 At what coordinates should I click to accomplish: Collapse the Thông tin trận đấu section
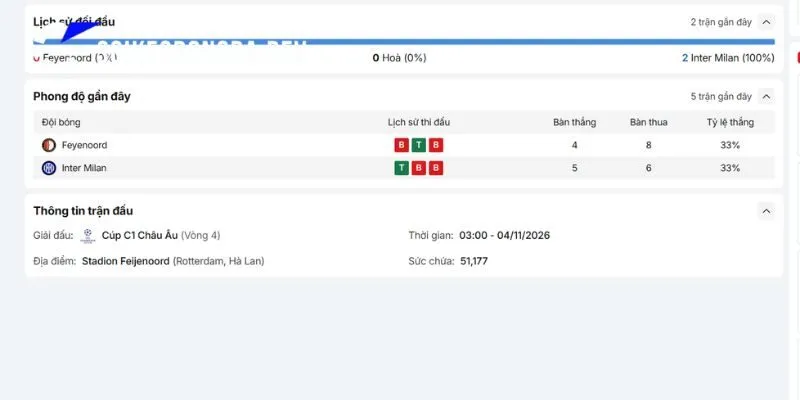tap(766, 211)
